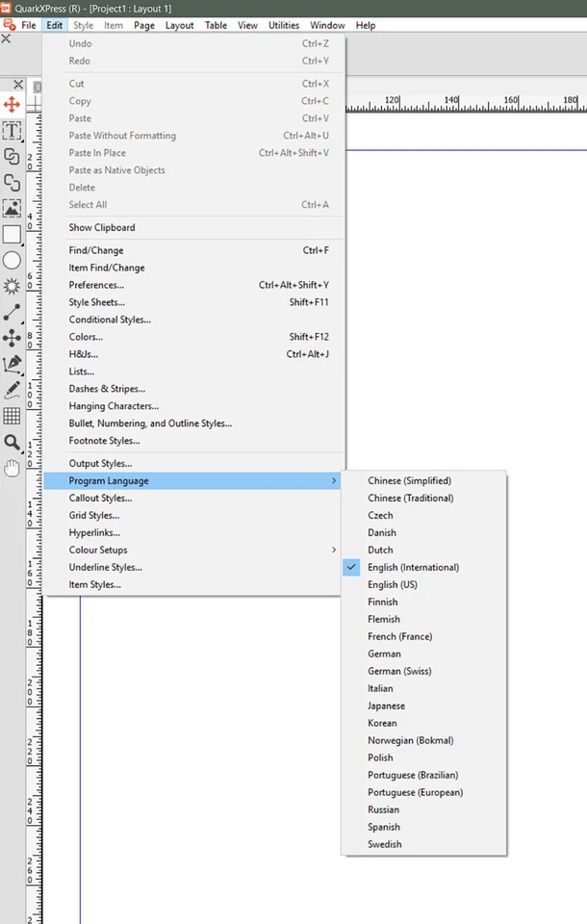Close the tools palette with X
This screenshot has height=924, width=587.
(18, 85)
